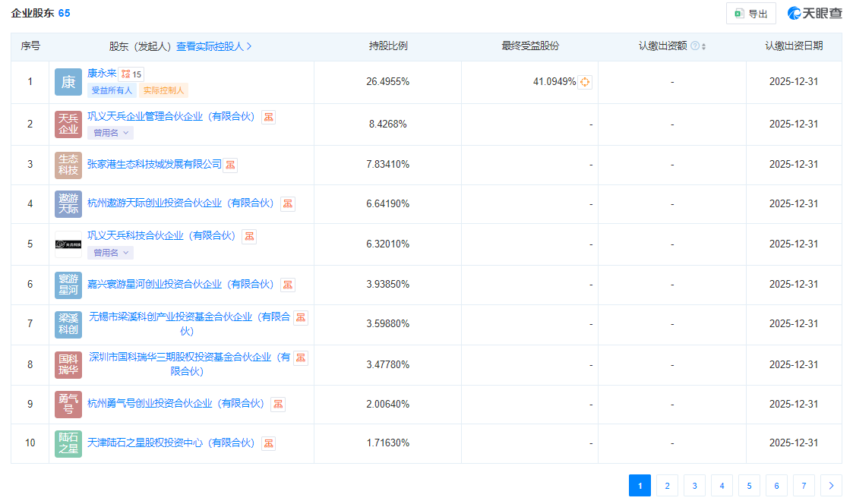The height and width of the screenshot is (504, 853).
Task: Open equity structure icon for 深圳市国科瑞华三期
Action: click(300, 358)
